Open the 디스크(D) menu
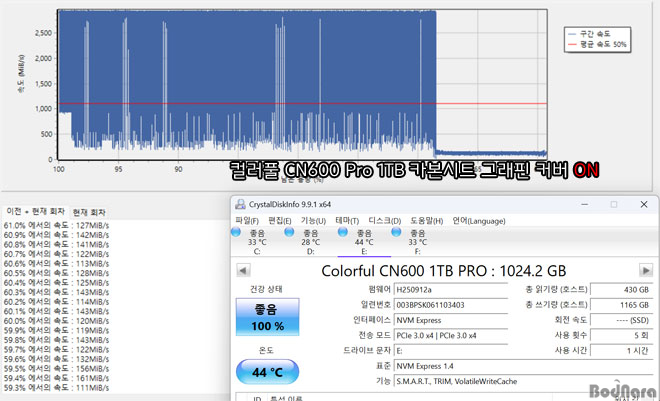 click(385, 221)
